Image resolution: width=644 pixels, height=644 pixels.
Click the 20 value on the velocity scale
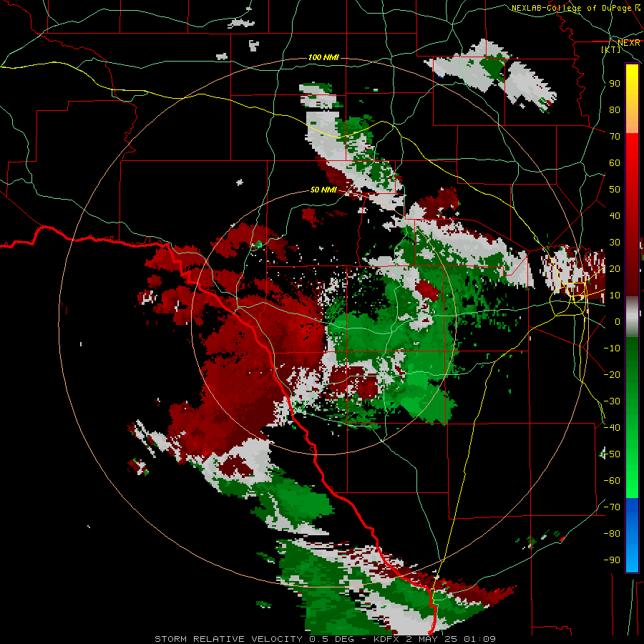pos(615,268)
